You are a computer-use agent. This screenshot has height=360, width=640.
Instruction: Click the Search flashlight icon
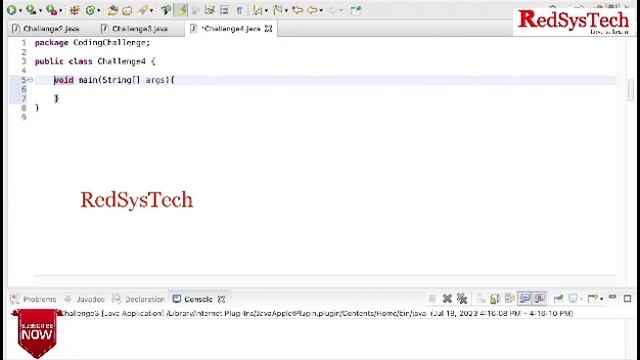coord(143,10)
